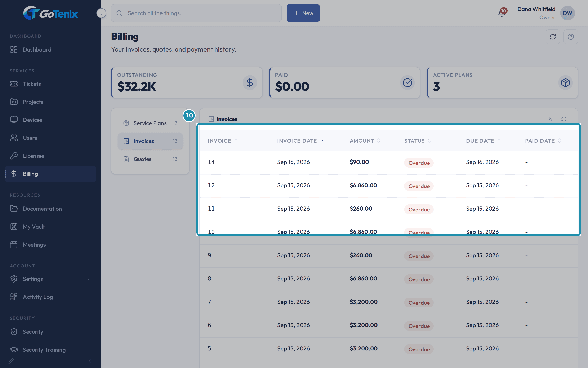The height and width of the screenshot is (368, 588).
Task: Click the box icon on the Active Plans card
Action: pos(565,83)
